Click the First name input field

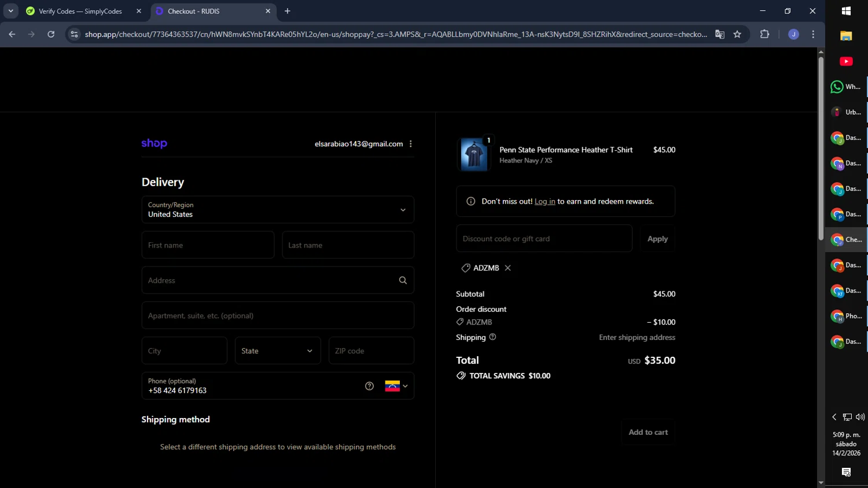tap(208, 245)
